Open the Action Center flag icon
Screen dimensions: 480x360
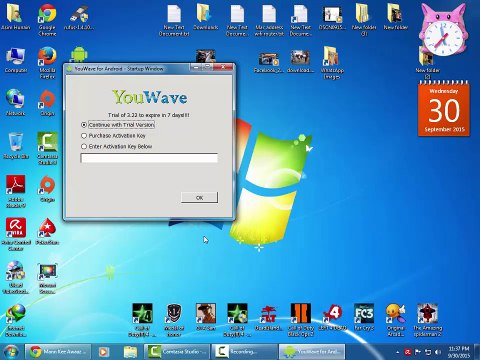click(418, 352)
